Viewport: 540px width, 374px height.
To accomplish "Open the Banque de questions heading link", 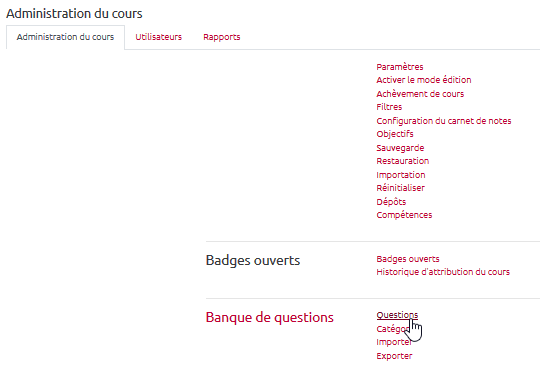I will coord(269,317).
